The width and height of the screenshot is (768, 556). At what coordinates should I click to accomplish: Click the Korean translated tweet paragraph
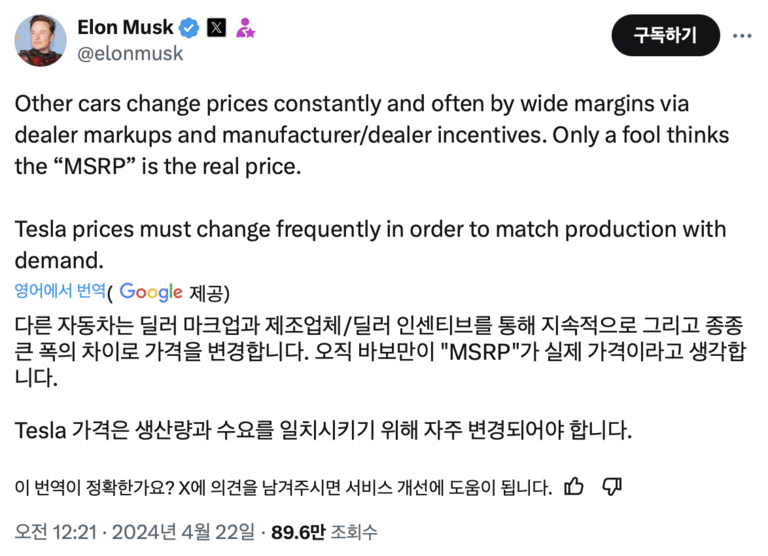click(380, 351)
